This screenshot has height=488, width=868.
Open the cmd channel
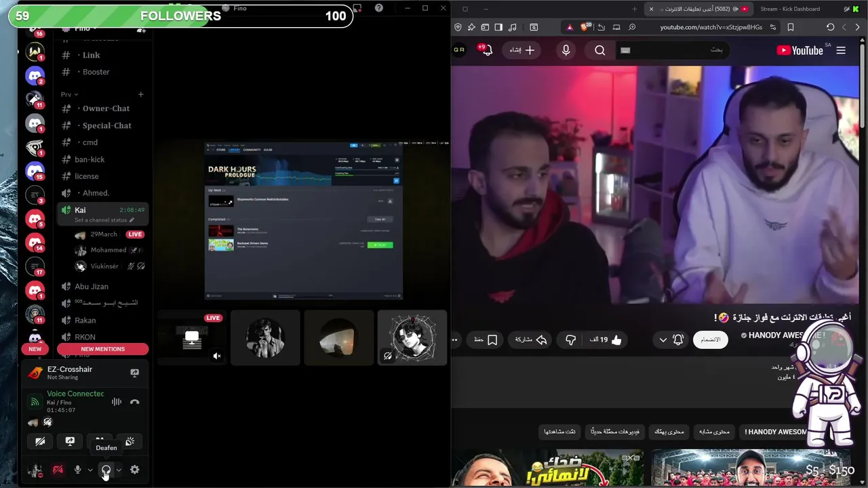point(102,142)
